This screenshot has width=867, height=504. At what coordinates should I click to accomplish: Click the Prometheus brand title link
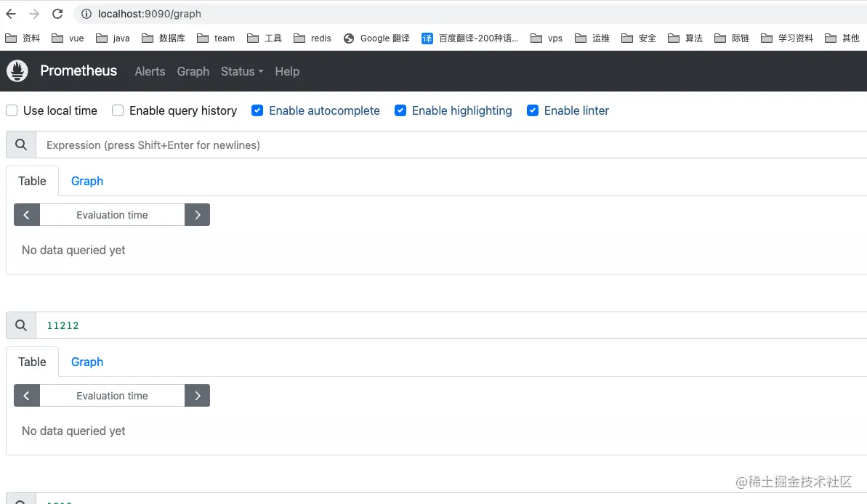(x=78, y=70)
